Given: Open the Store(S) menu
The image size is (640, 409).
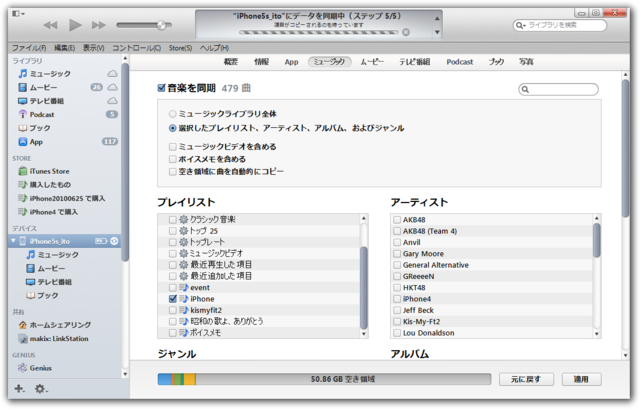Looking at the screenshot, I should click(x=180, y=48).
